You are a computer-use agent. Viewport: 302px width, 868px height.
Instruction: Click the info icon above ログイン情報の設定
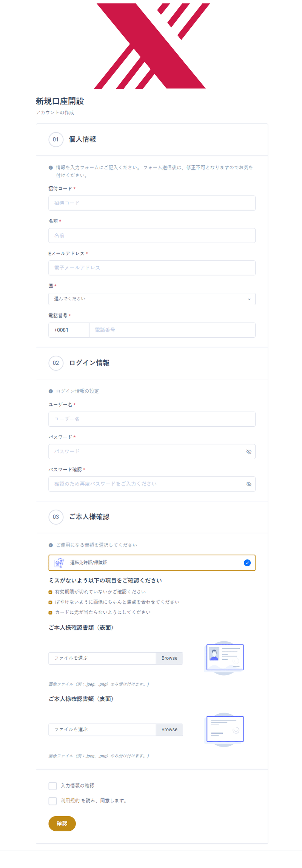(50, 391)
